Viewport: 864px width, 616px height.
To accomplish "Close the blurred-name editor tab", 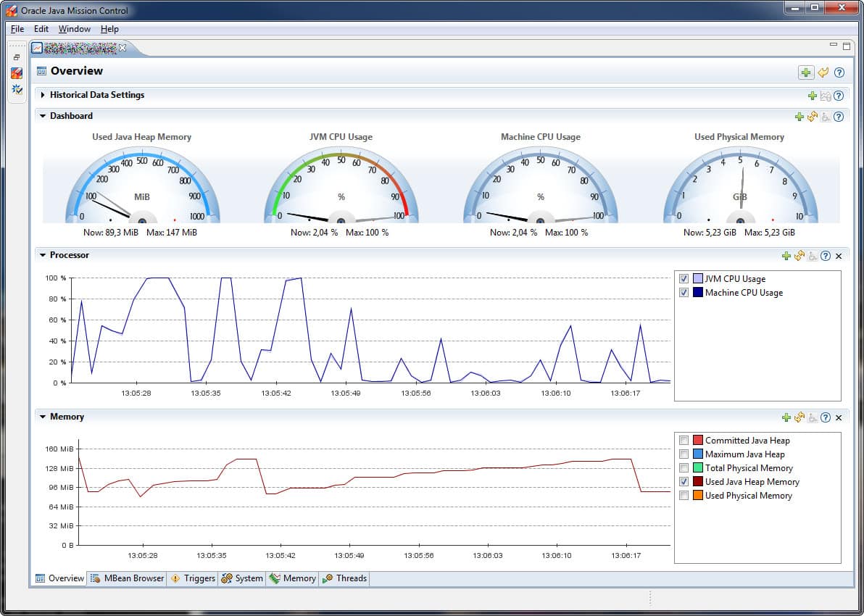I will click(x=122, y=48).
